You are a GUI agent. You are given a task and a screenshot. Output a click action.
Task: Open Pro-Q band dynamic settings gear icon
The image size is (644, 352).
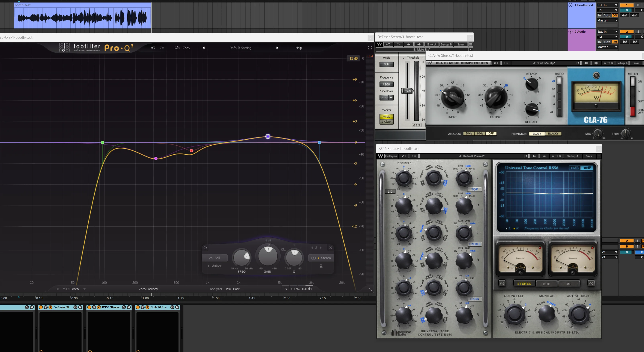pos(283,250)
